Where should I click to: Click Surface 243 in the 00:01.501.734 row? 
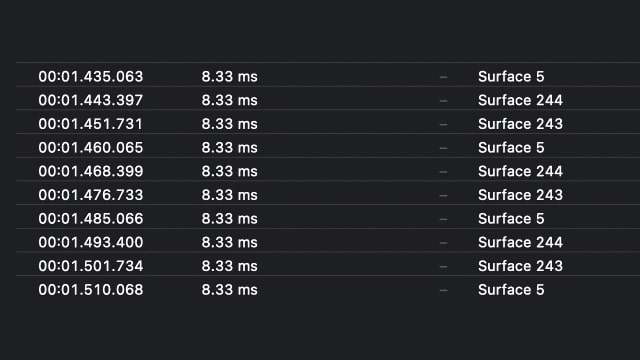(520, 266)
